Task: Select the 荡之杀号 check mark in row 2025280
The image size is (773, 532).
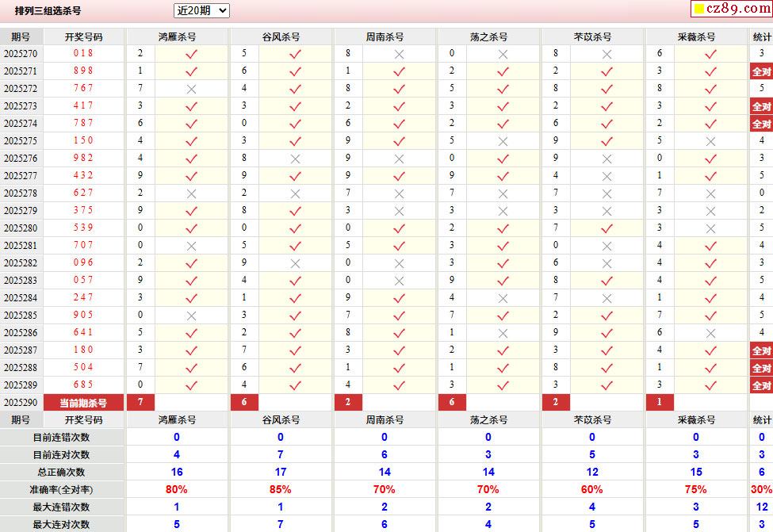Action: pos(503,228)
